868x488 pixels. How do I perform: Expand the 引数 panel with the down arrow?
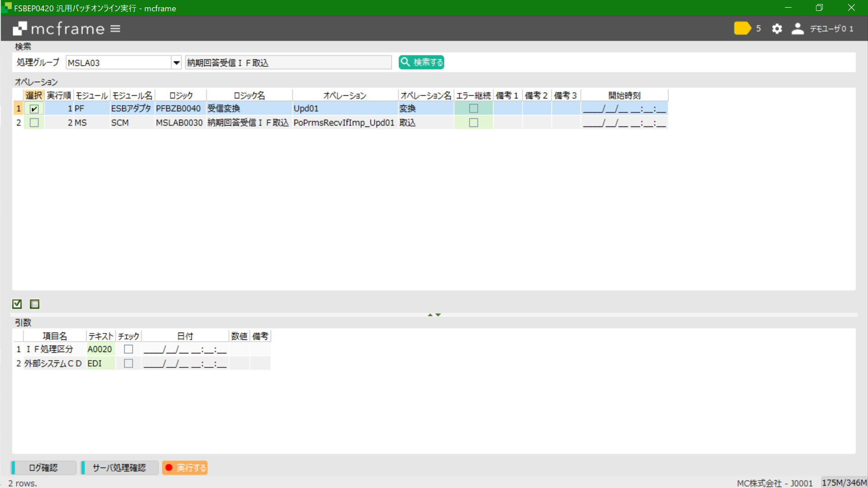tap(437, 315)
